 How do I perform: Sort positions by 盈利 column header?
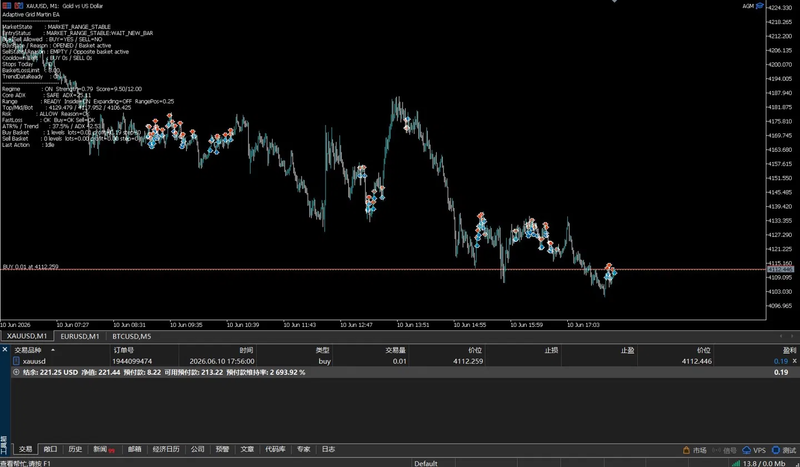pyautogui.click(x=789, y=350)
